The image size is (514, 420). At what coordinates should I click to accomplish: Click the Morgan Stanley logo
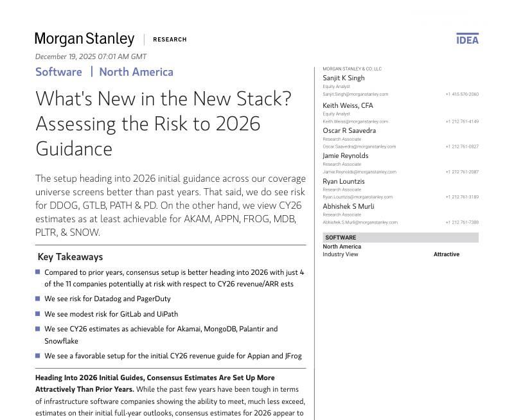[x=85, y=39]
